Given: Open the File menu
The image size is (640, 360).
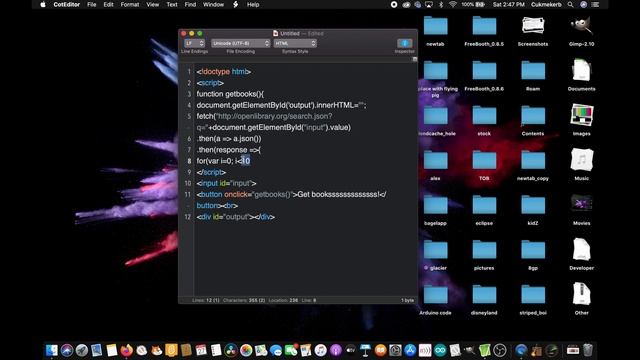Looking at the screenshot, I should [91, 4].
